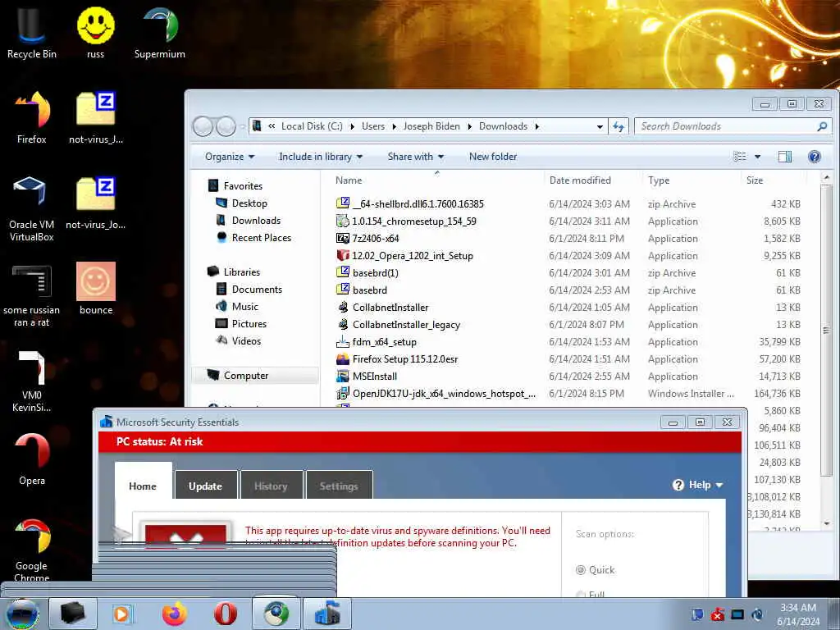
Task: Launch Supermium from the desktop
Action: (160, 32)
